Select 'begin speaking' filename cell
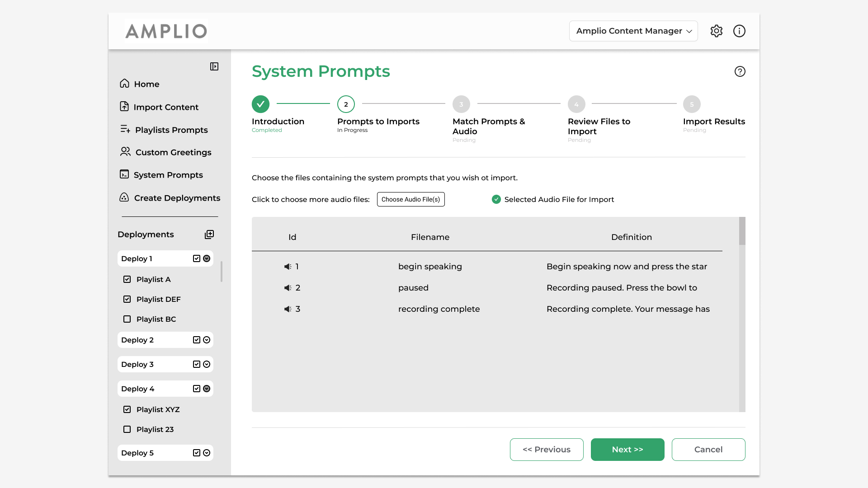This screenshot has width=868, height=488. coord(430,267)
